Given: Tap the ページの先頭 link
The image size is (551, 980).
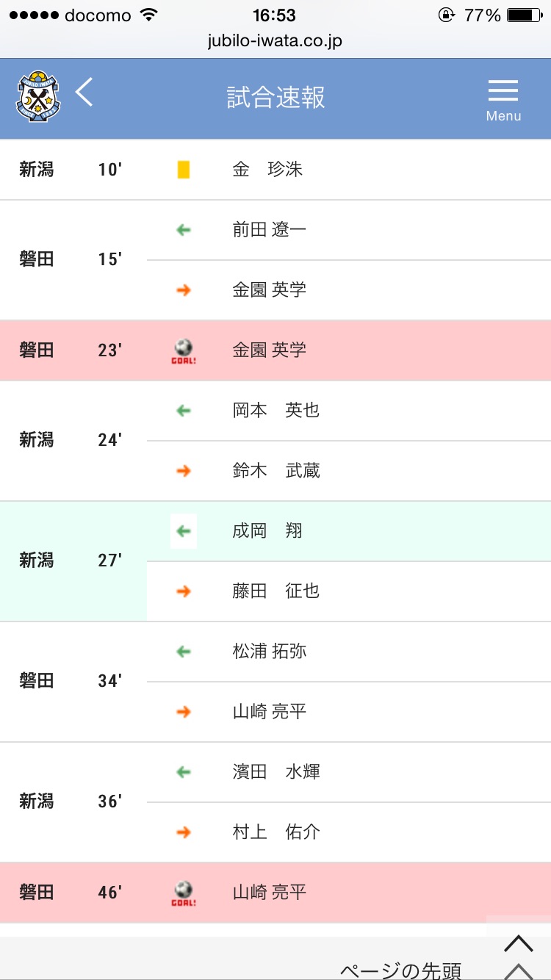Looking at the screenshot, I should pos(400,970).
